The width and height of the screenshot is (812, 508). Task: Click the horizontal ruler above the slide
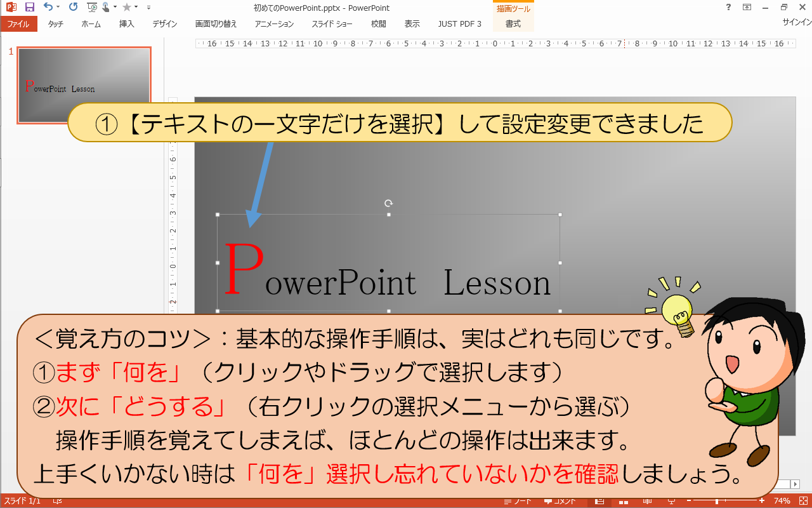point(496,44)
